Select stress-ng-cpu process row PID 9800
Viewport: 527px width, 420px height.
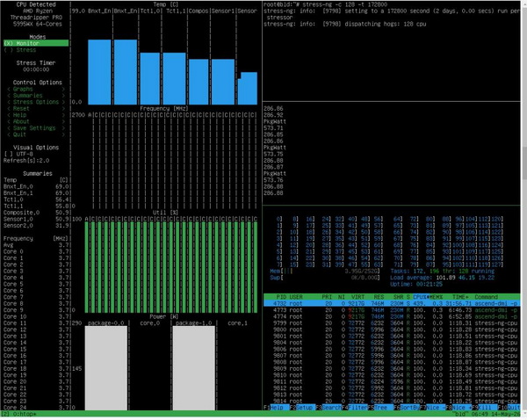[392, 329]
